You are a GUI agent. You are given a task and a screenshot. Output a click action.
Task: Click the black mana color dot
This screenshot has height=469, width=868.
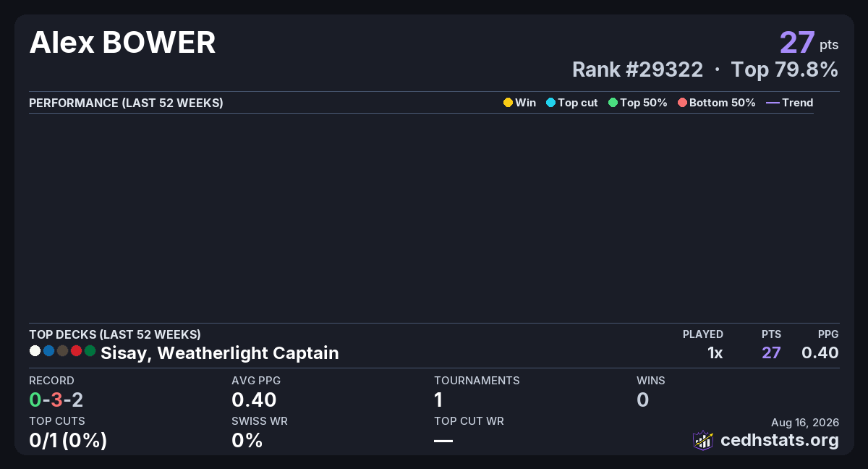pos(62,351)
